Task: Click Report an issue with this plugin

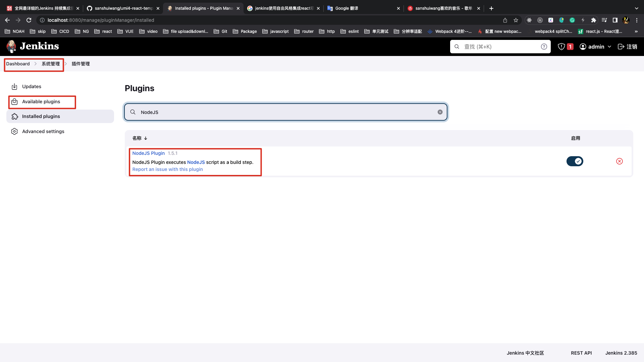Action: coord(167,169)
